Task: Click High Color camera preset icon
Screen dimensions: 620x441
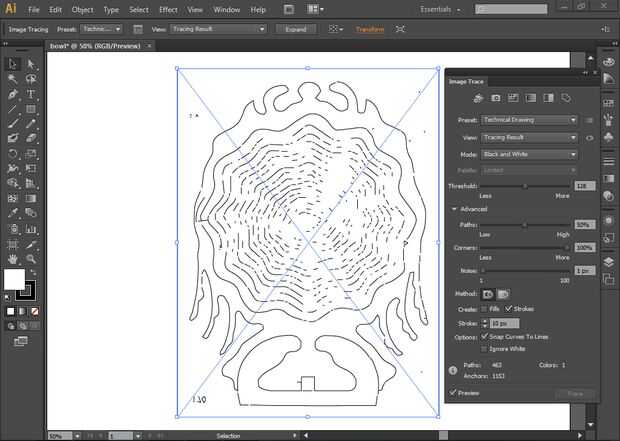Action: 495,98
